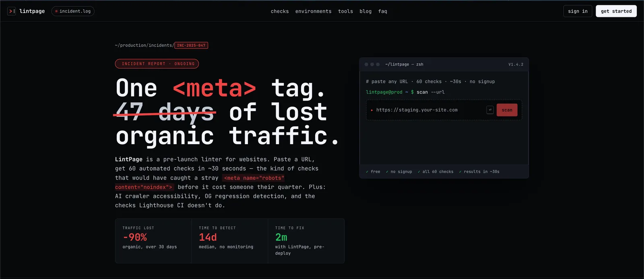Click the lintpage@prod prompt text
Viewport: 644px width, 279px height.
click(384, 92)
